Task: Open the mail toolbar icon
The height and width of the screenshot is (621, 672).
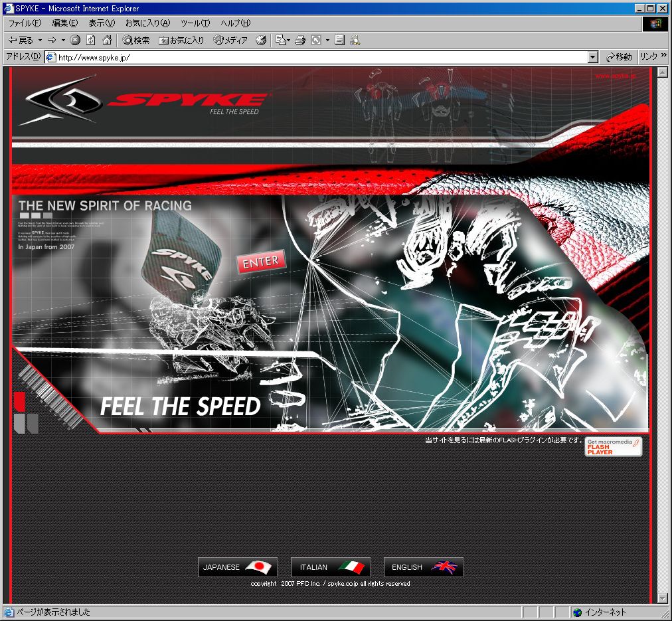Action: point(282,41)
